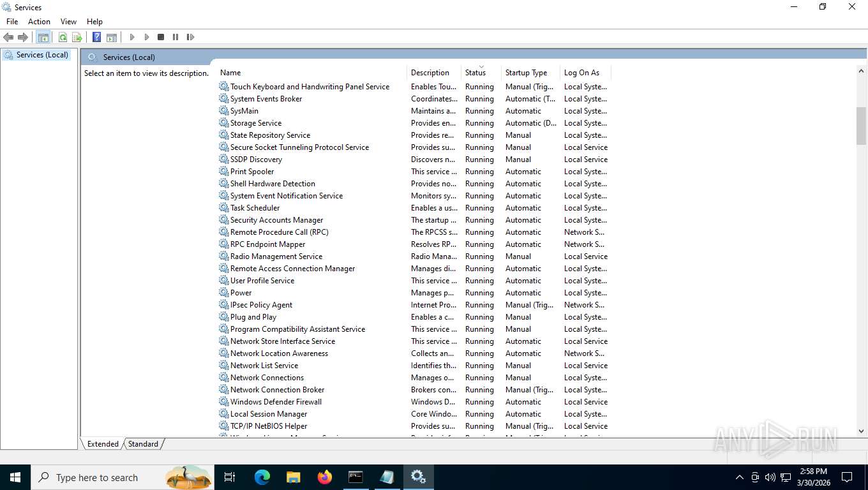Sort by the Name column header
Screen dimensions: 868x490
click(312, 73)
